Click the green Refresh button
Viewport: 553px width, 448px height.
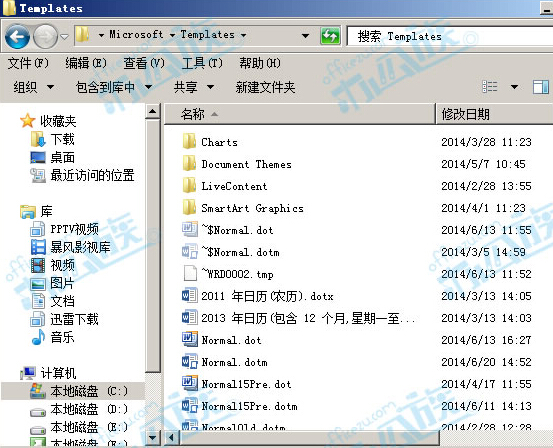pyautogui.click(x=330, y=36)
